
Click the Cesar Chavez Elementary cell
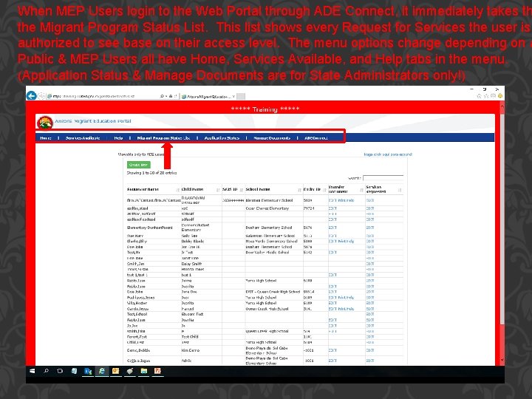point(267,208)
